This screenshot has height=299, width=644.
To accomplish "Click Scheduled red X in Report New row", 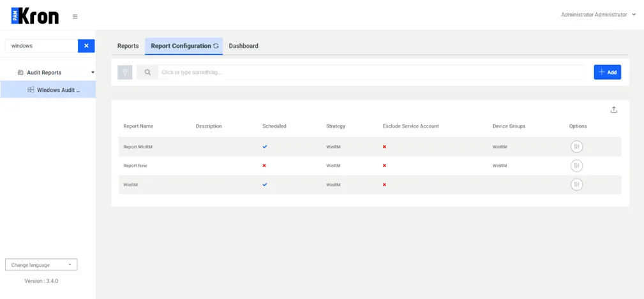I will [264, 166].
